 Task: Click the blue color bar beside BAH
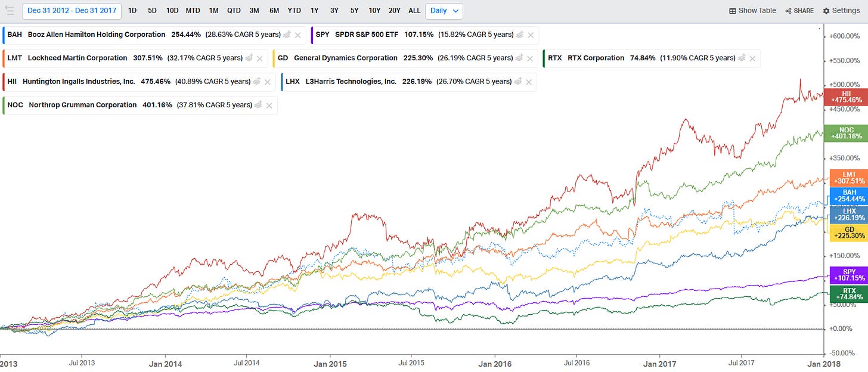pos(4,35)
